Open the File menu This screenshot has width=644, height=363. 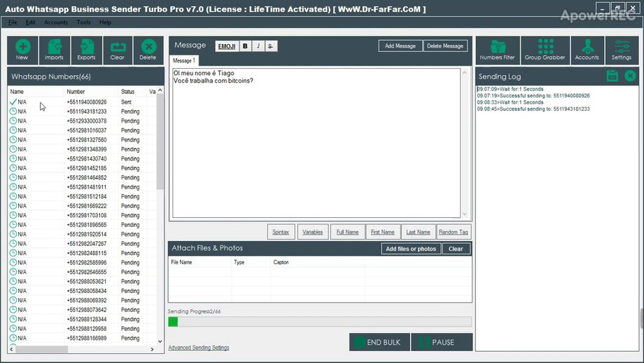click(13, 22)
